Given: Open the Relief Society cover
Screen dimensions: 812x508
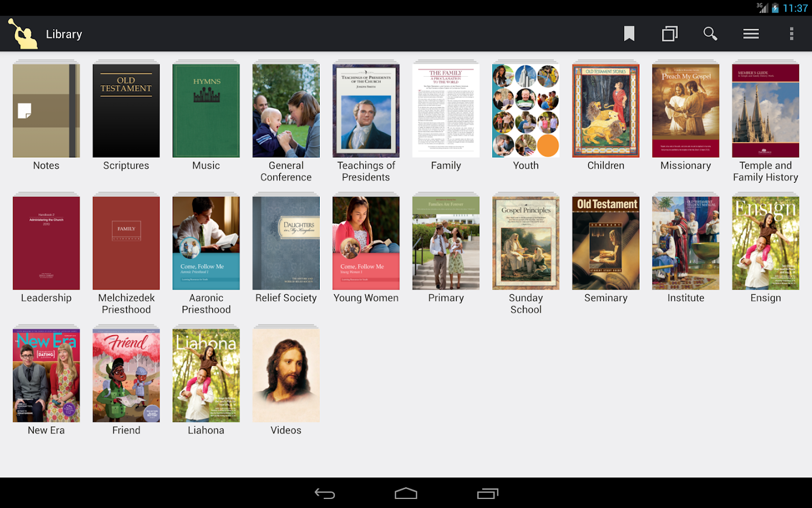Looking at the screenshot, I should click(x=286, y=243).
